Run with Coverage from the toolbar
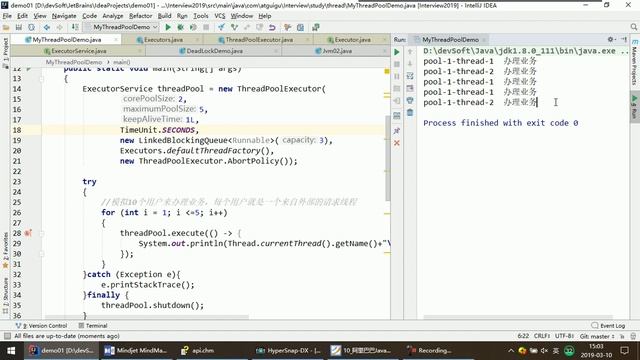The image size is (640, 360). pos(193,27)
